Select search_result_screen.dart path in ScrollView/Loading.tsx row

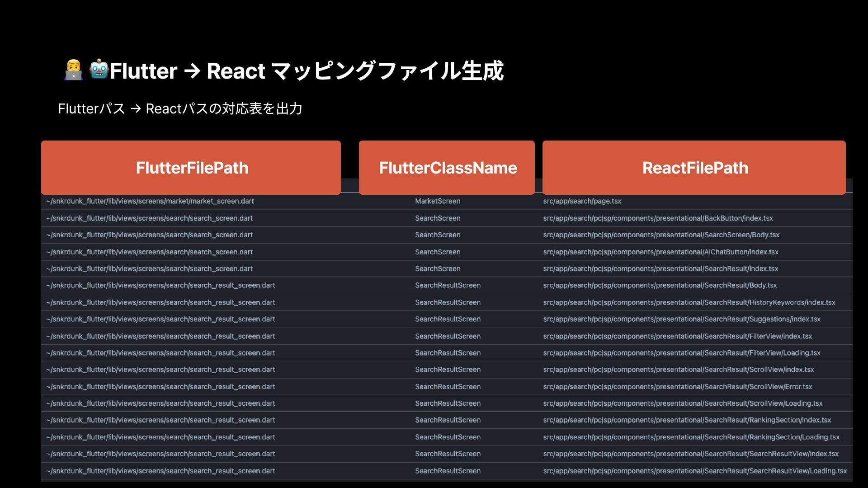pos(160,404)
